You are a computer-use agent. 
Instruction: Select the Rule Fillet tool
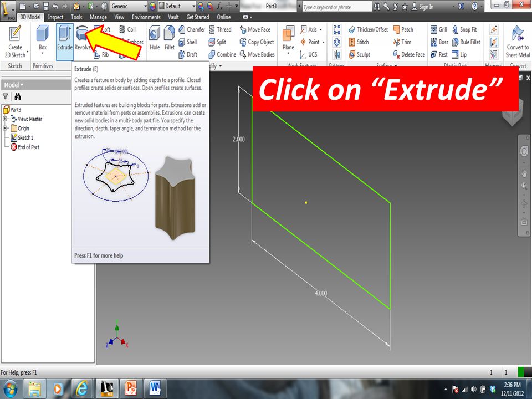coord(466,42)
